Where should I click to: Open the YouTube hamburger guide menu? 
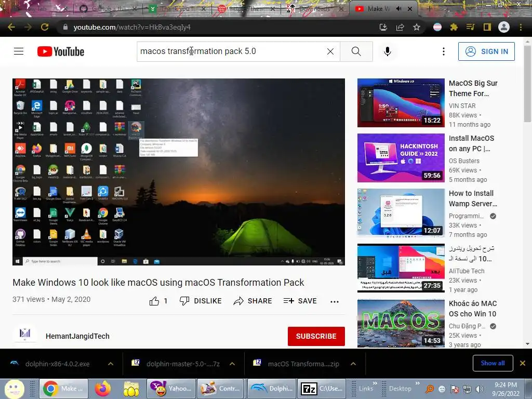(19, 51)
